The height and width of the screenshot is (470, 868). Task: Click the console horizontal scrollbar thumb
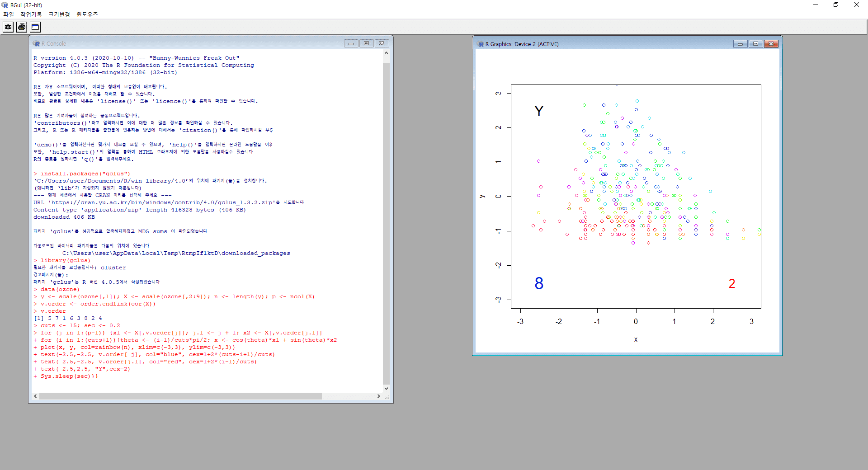tap(180, 396)
